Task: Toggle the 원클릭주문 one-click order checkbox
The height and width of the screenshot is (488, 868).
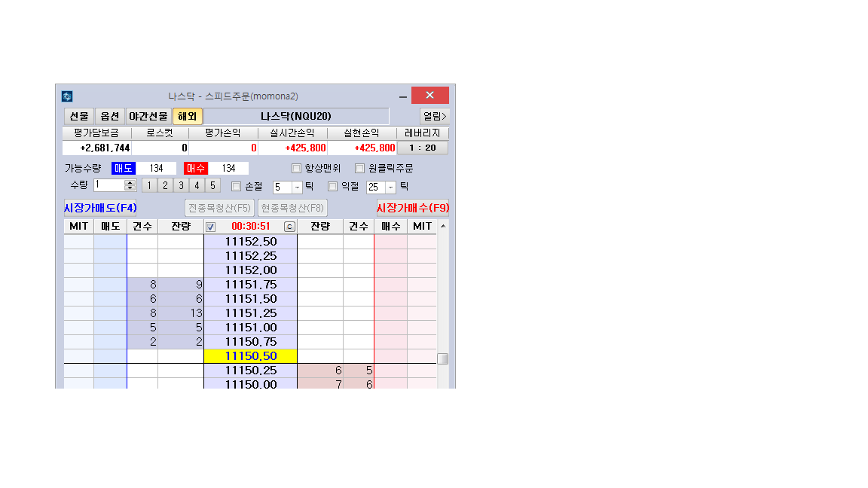Action: (x=360, y=169)
